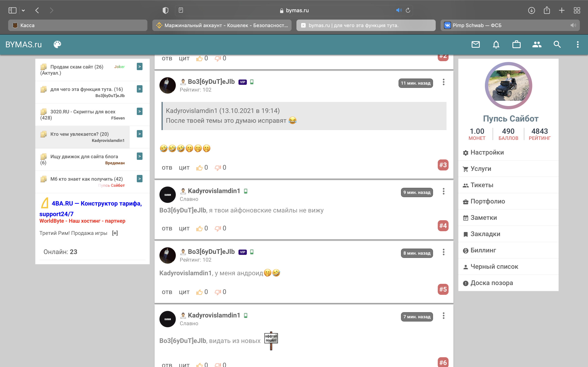588x367 pixels.
Task: Open the theme palette icon
Action: click(x=57, y=44)
